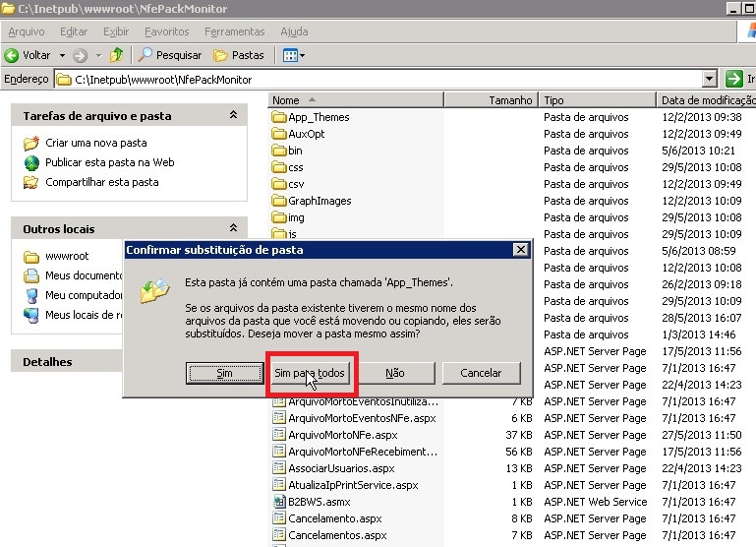Select the App_Themes folder icon
The image size is (756, 547).
278,117
